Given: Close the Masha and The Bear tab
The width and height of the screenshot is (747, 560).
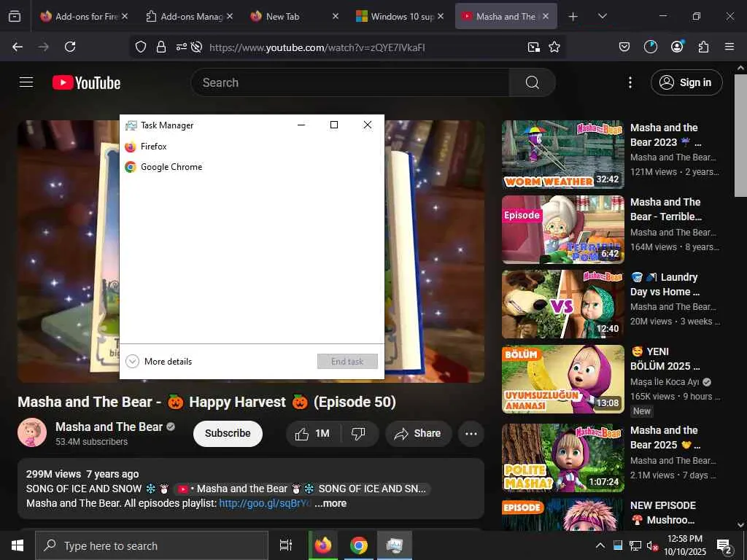Looking at the screenshot, I should pyautogui.click(x=546, y=16).
